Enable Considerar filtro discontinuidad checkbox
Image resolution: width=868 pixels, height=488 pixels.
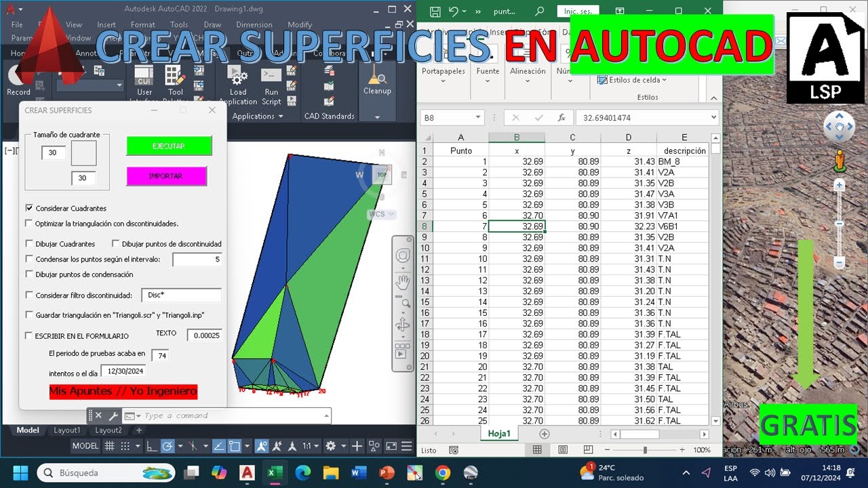pos(28,295)
